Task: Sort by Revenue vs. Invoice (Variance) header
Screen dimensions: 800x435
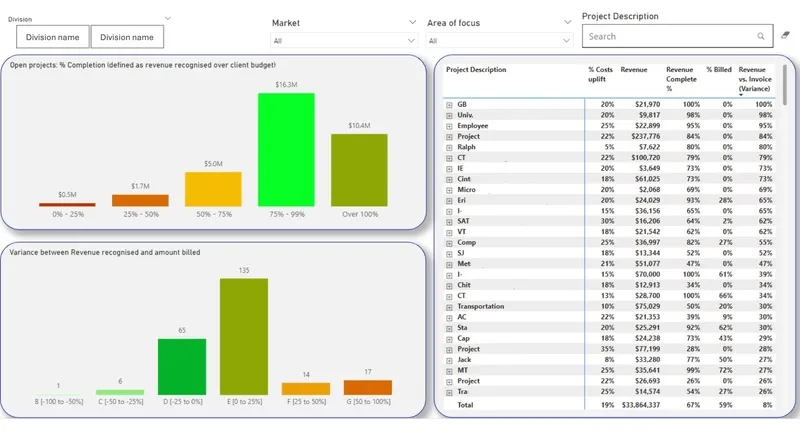Action: pos(755,79)
